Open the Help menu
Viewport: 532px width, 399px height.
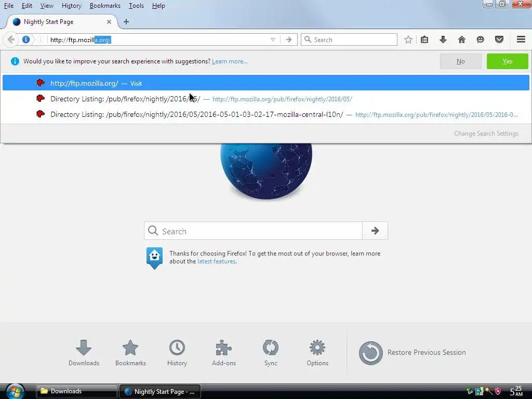click(x=158, y=6)
